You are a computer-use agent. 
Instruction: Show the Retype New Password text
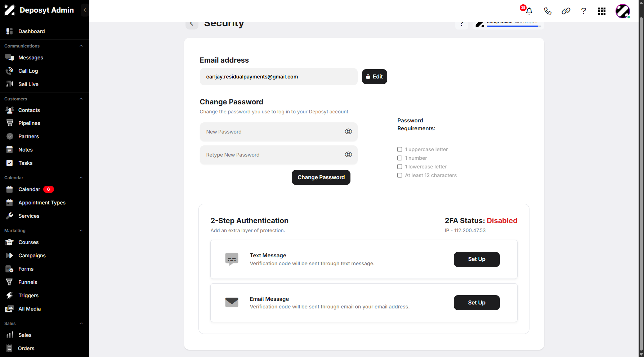[348, 155]
